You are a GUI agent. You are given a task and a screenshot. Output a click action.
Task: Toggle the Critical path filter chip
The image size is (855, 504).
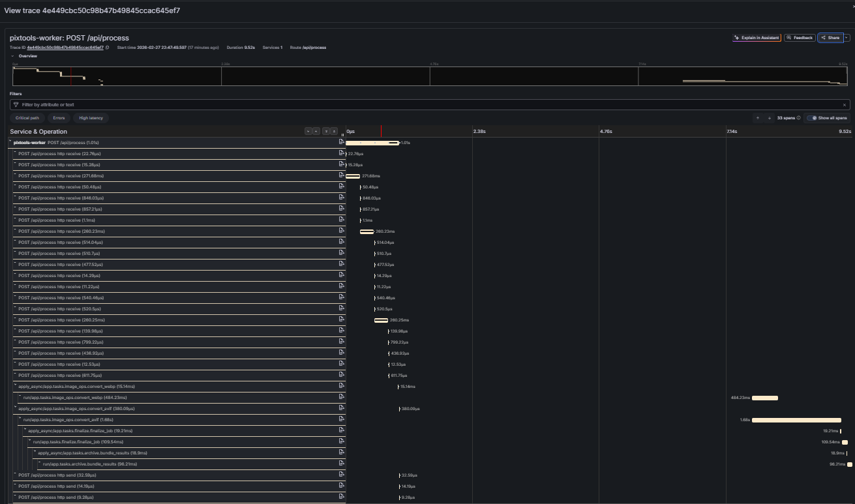coord(27,118)
